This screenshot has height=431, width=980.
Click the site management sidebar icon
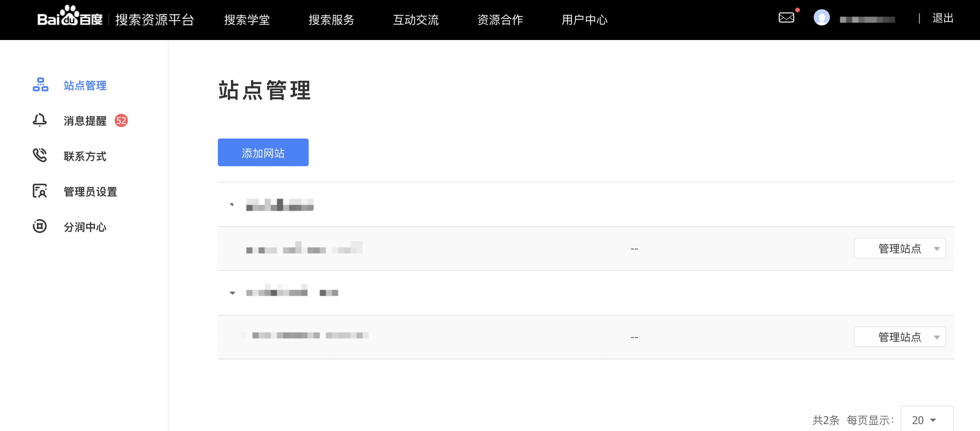[40, 85]
